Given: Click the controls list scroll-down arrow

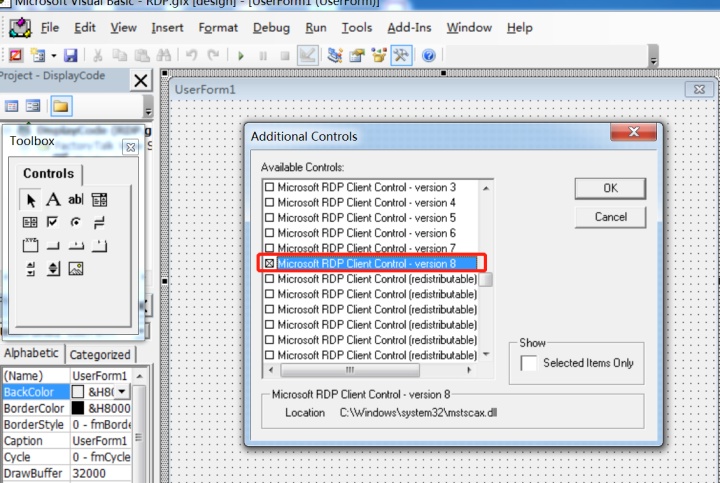Looking at the screenshot, I should point(486,355).
